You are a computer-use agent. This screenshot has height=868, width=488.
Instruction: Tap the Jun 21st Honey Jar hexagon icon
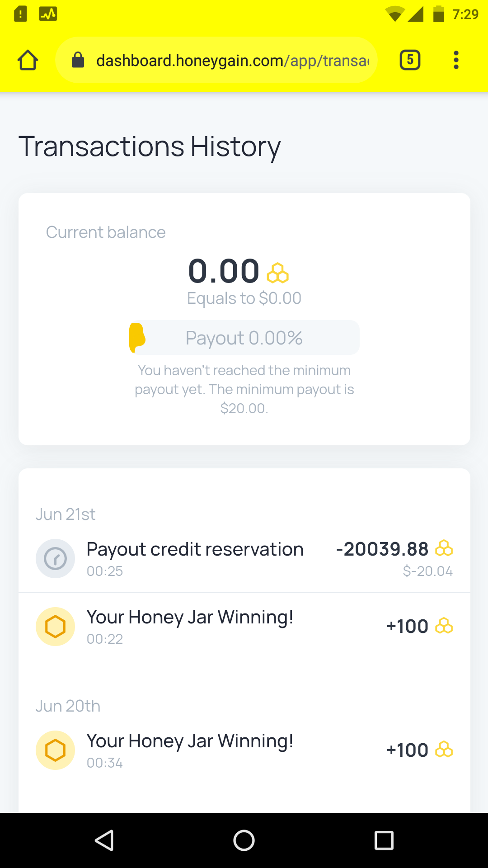55,627
